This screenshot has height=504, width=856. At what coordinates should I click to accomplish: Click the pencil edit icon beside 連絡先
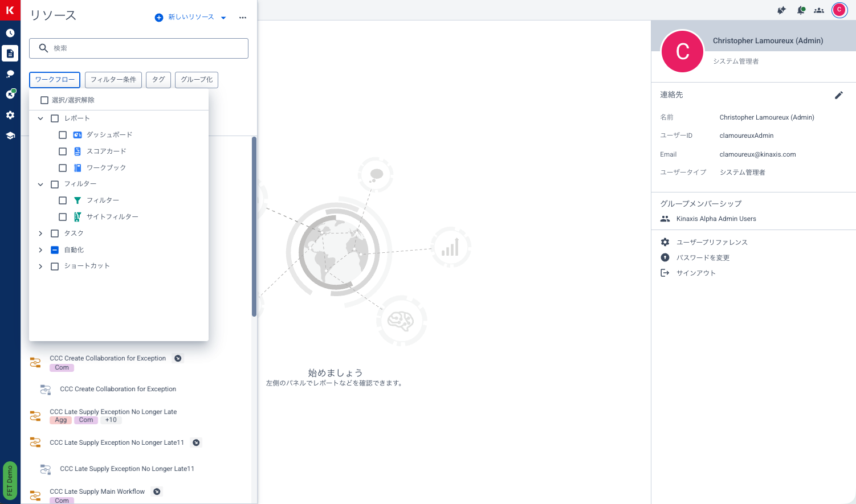click(838, 95)
